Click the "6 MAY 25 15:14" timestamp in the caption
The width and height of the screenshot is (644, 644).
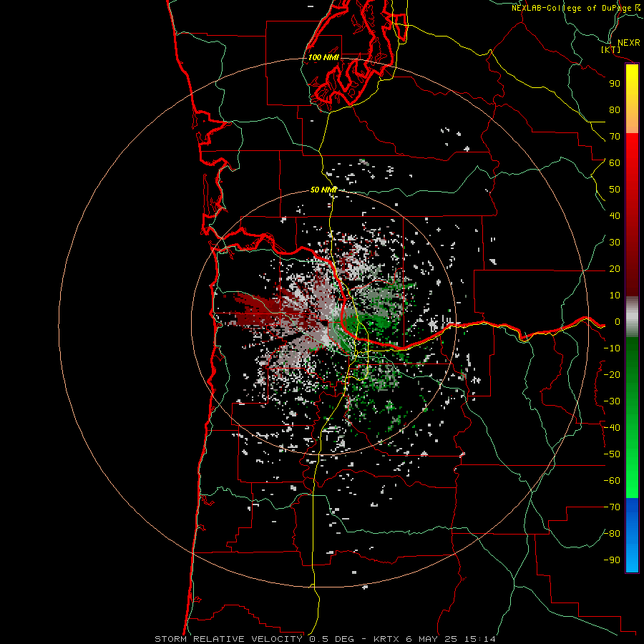(451, 639)
